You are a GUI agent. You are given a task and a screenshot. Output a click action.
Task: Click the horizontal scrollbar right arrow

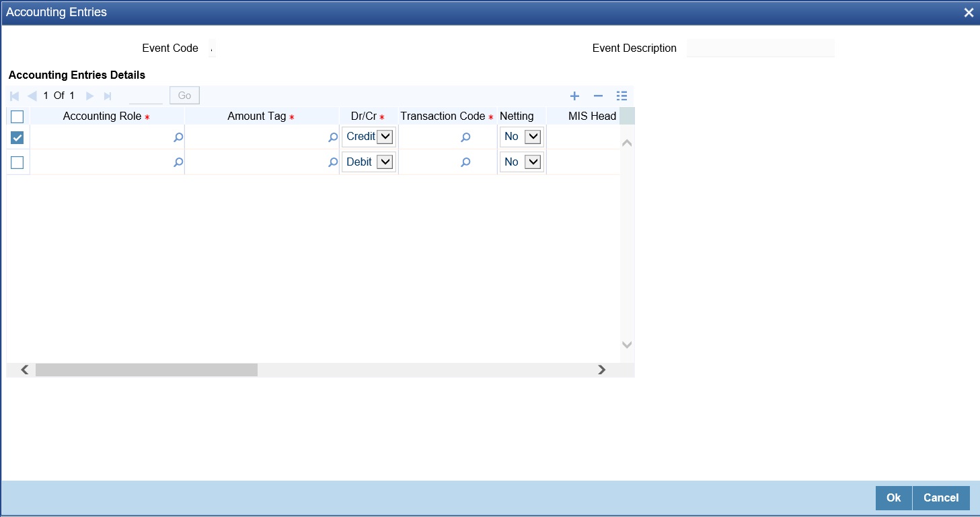coord(602,370)
